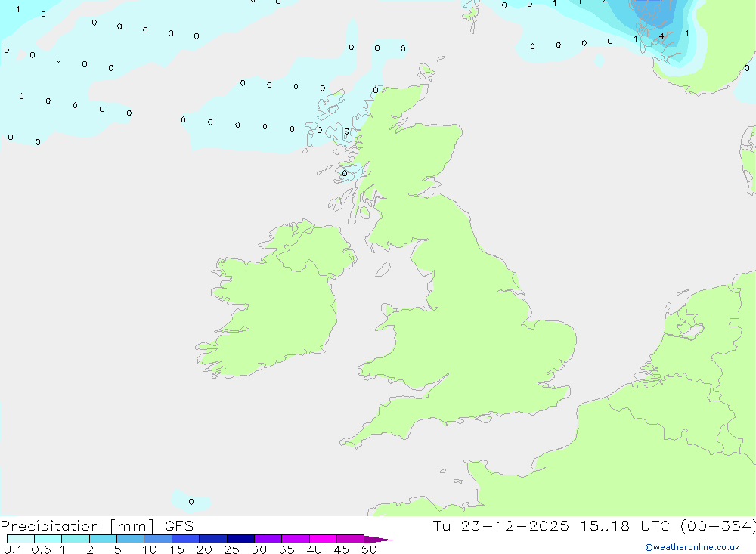Click the 'GFS' model label
Viewport: 756px width, 554px height.
pos(179,526)
